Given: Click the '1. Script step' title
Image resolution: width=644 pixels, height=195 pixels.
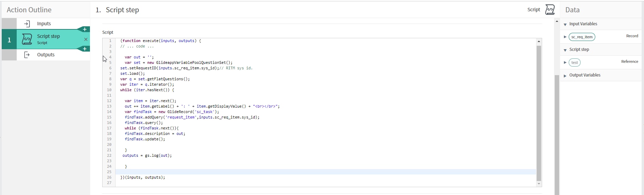Looking at the screenshot, I should pos(117,10).
